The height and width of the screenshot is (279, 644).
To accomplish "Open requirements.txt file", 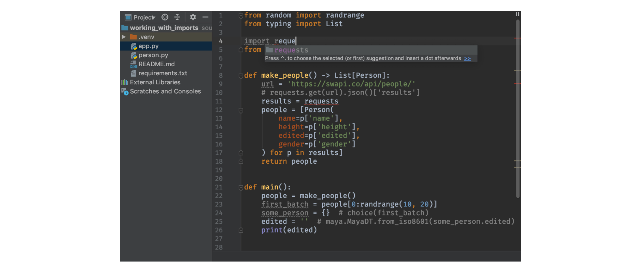I will click(166, 73).
